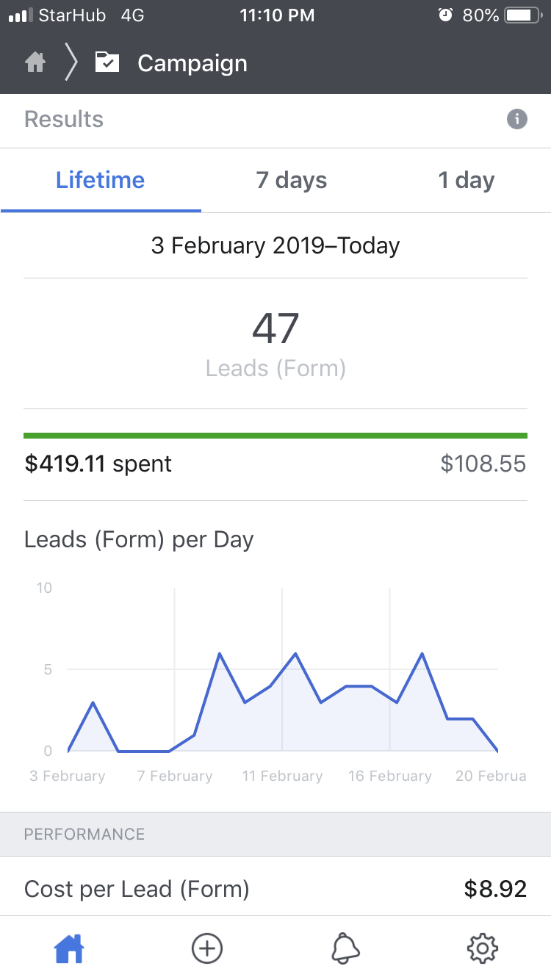Switch to the 1 day tab
Image resolution: width=551 pixels, height=980 pixels.
click(467, 181)
